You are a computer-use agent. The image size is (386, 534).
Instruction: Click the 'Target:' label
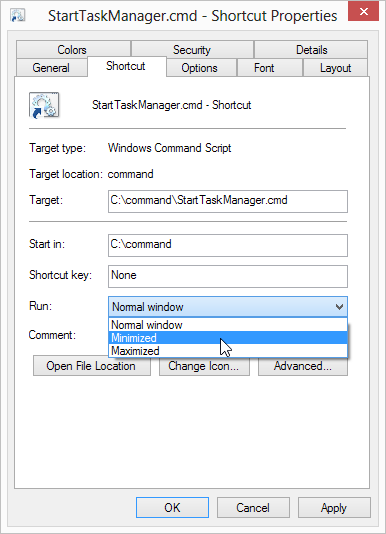point(46,200)
